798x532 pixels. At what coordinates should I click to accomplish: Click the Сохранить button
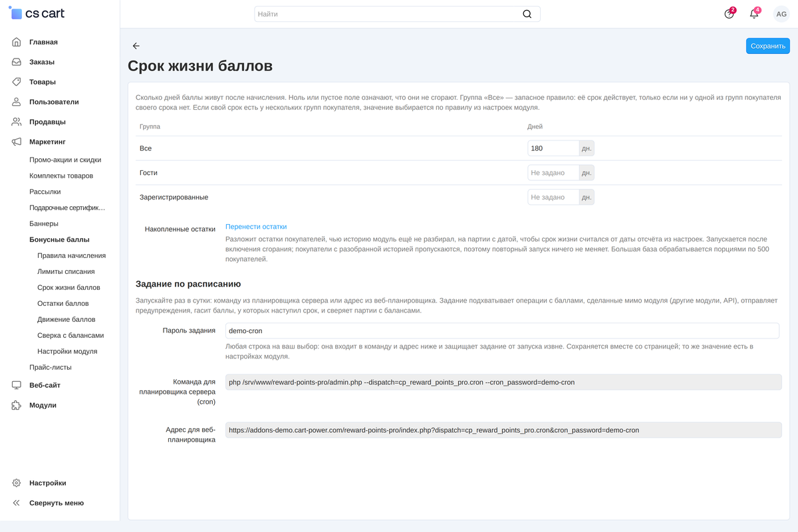click(x=768, y=46)
